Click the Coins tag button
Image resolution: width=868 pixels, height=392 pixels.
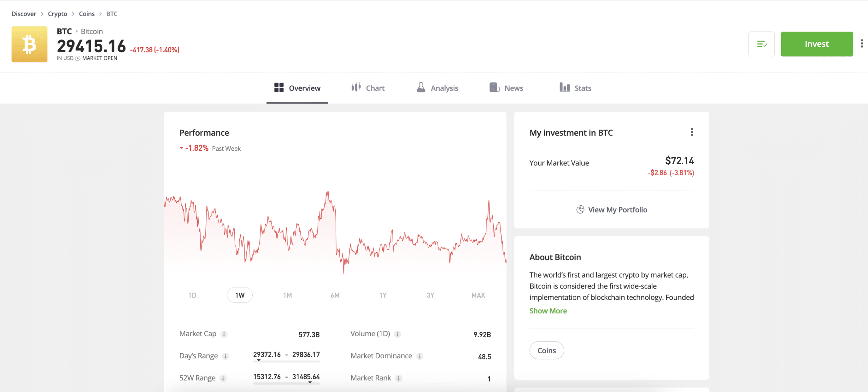tap(547, 351)
